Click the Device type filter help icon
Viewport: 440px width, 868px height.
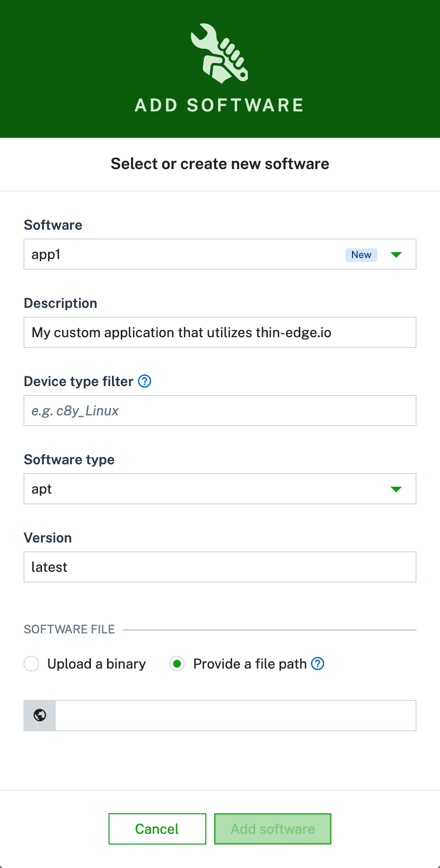coord(145,381)
